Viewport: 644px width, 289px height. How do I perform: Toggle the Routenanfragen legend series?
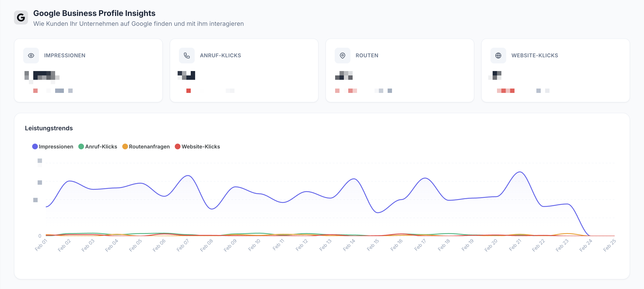tap(149, 147)
